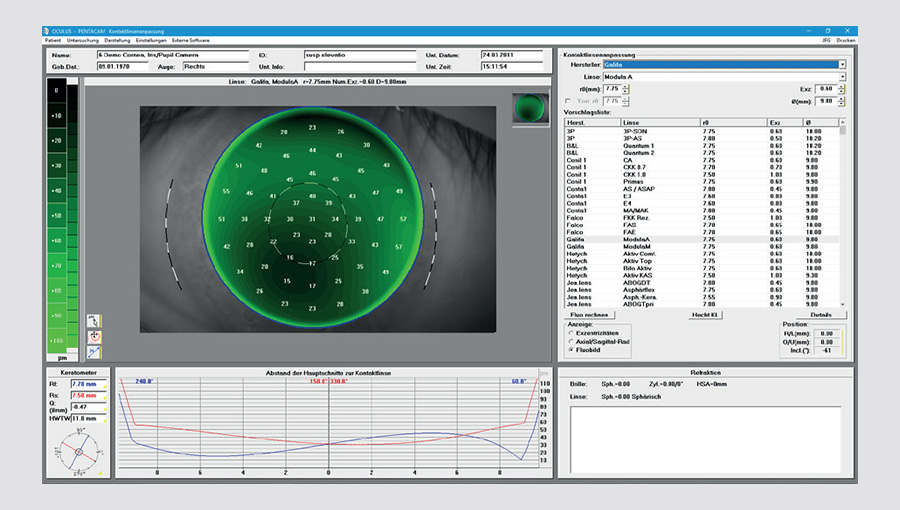Click the Rf keratometer value field
Viewport: 900px width, 510px height.
88,384
